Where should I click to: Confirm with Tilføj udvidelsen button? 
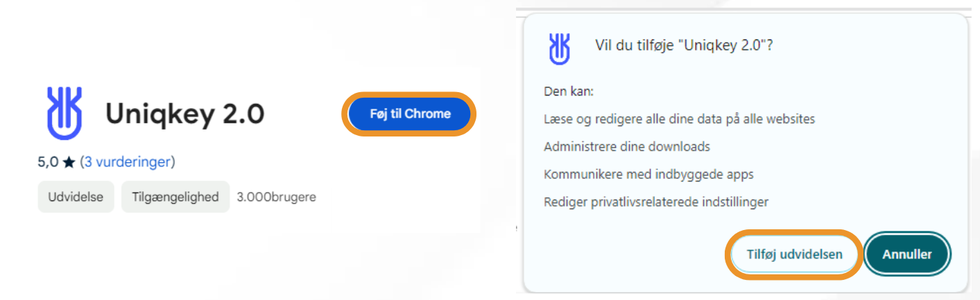pos(795,254)
